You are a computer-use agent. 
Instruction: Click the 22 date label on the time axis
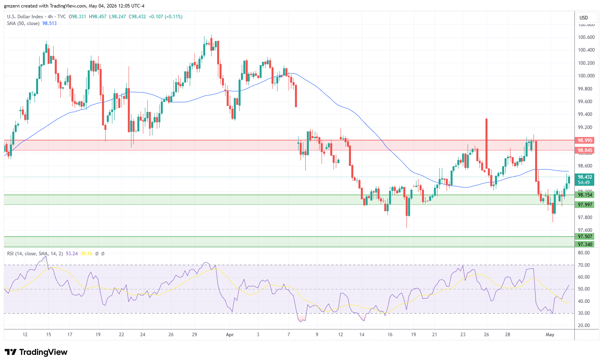[121, 335]
